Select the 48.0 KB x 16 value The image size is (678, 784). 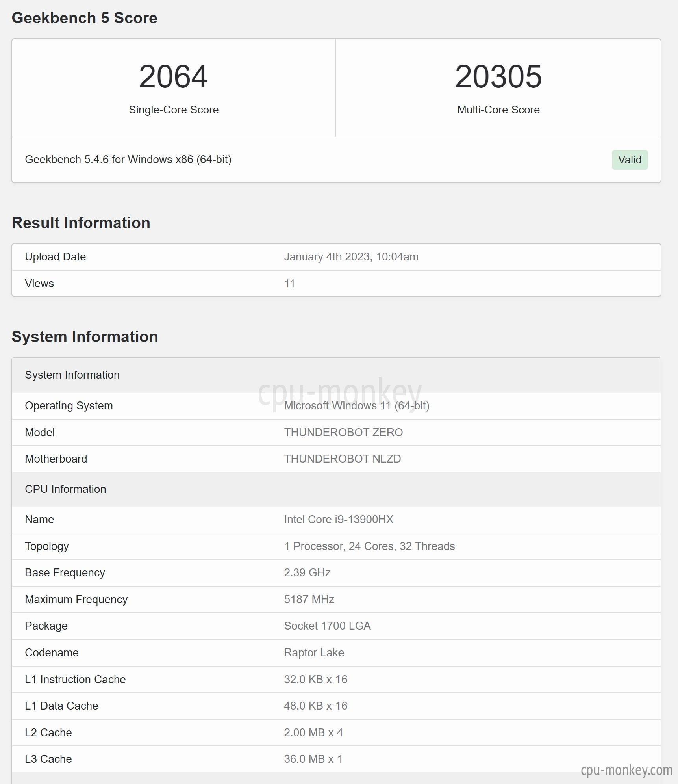pyautogui.click(x=316, y=706)
